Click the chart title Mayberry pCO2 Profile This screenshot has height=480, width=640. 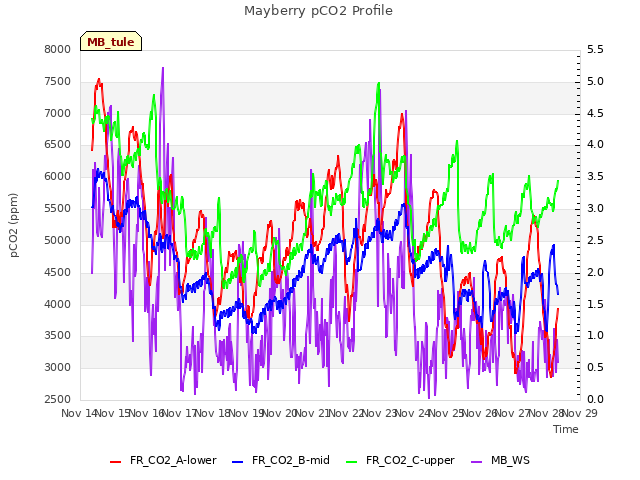(318, 11)
